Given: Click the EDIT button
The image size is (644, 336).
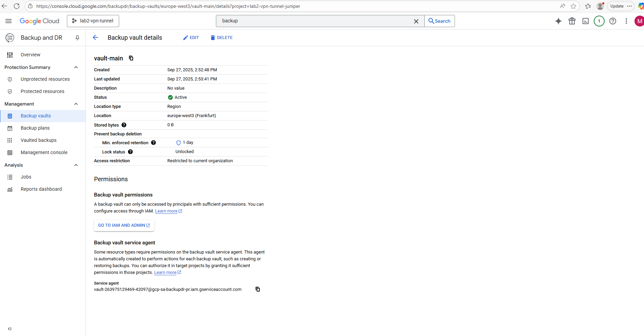Looking at the screenshot, I should [x=191, y=38].
